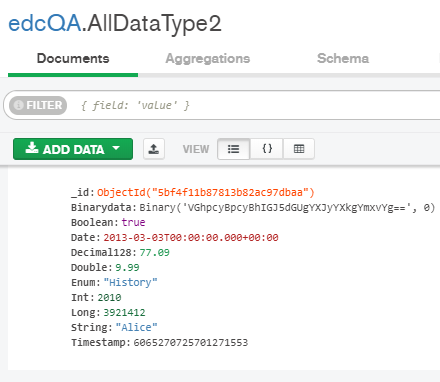440x382 pixels.
Task: Open the Documents tab
Action: tap(73, 59)
